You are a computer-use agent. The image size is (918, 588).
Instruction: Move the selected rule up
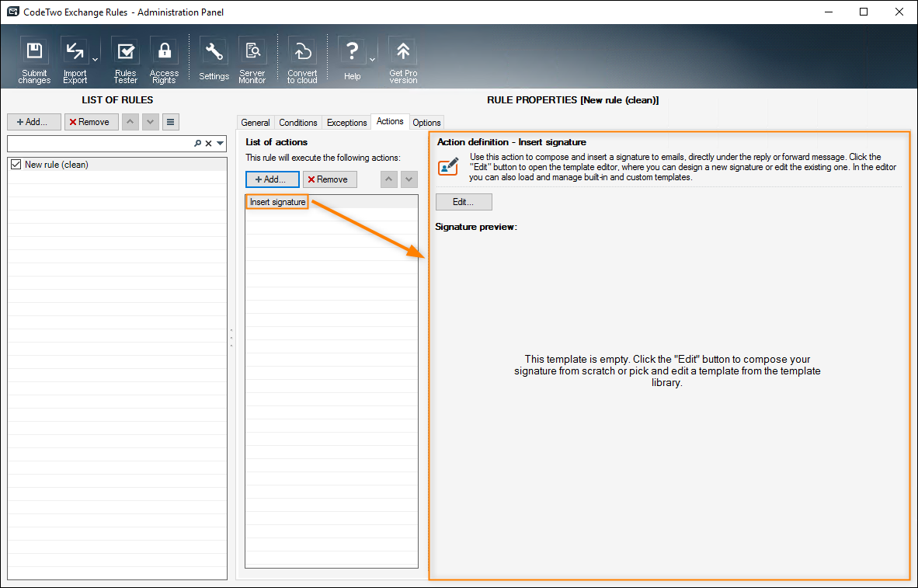click(x=130, y=122)
